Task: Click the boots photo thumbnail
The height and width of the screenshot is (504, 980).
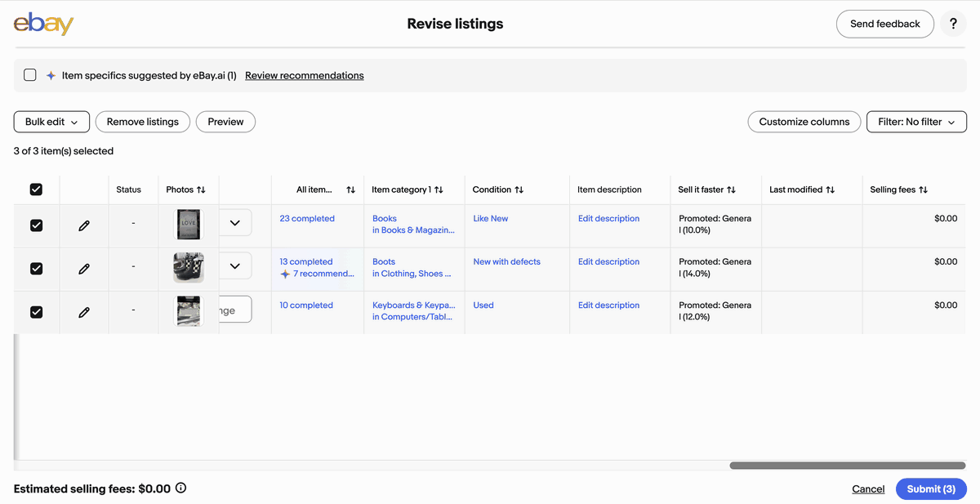Action: tap(189, 267)
